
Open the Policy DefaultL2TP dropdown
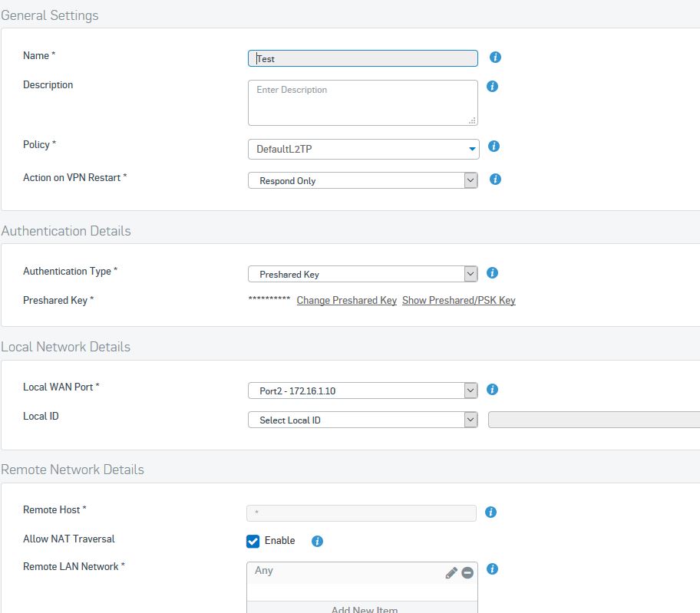[x=363, y=149]
